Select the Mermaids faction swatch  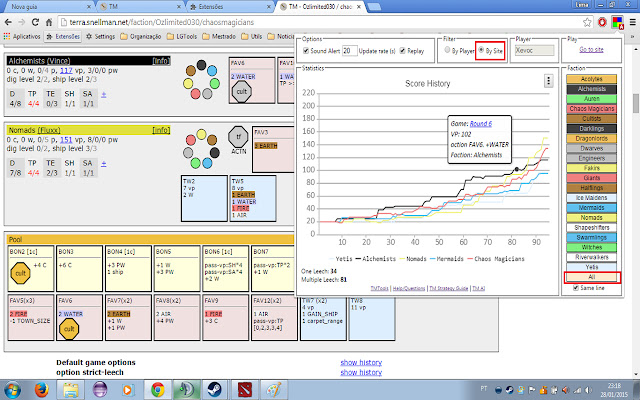pos(591,208)
